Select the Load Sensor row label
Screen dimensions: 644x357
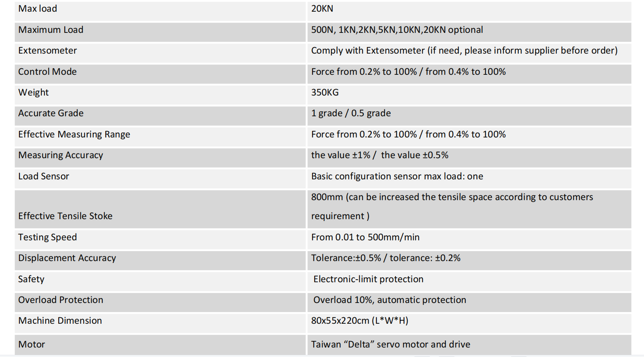coord(44,176)
